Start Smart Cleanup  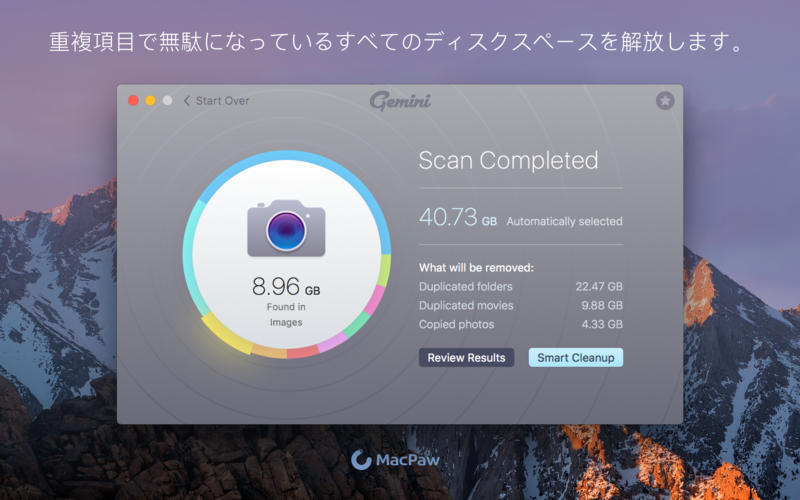click(x=576, y=358)
